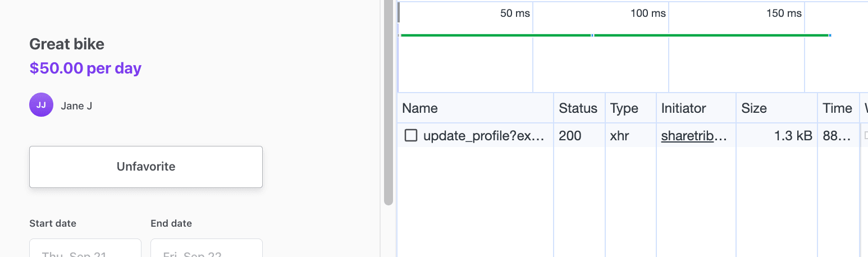Viewport: 868px width, 257px height.
Task: Click the Initiator column header
Action: click(x=683, y=108)
